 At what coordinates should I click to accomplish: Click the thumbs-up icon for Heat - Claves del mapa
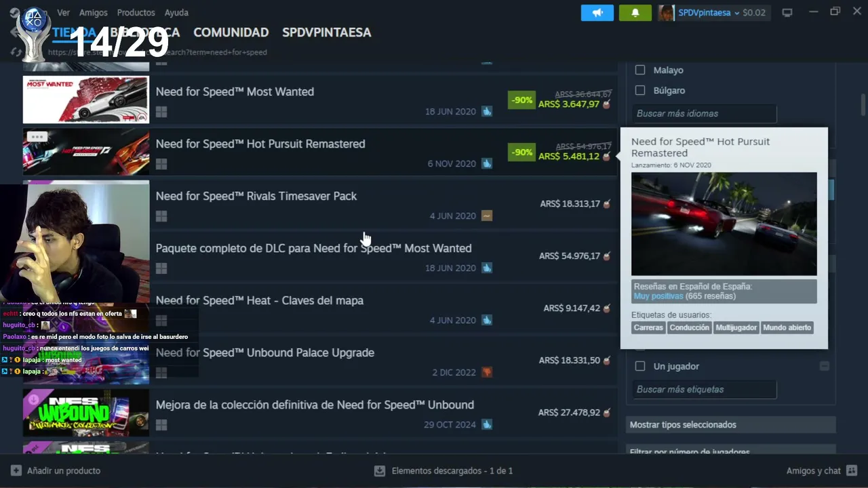point(487,320)
